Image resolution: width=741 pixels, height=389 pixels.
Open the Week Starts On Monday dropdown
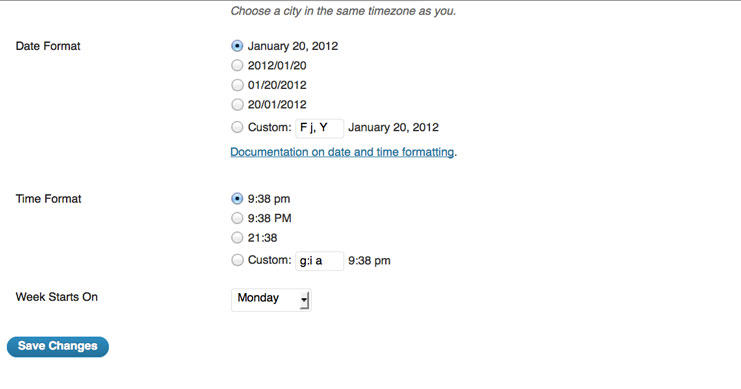(271, 300)
